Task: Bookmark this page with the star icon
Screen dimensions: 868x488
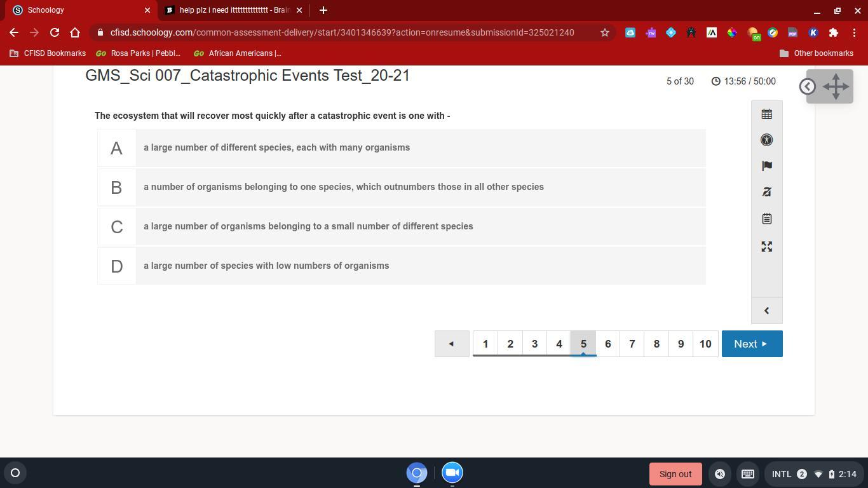Action: click(x=605, y=32)
